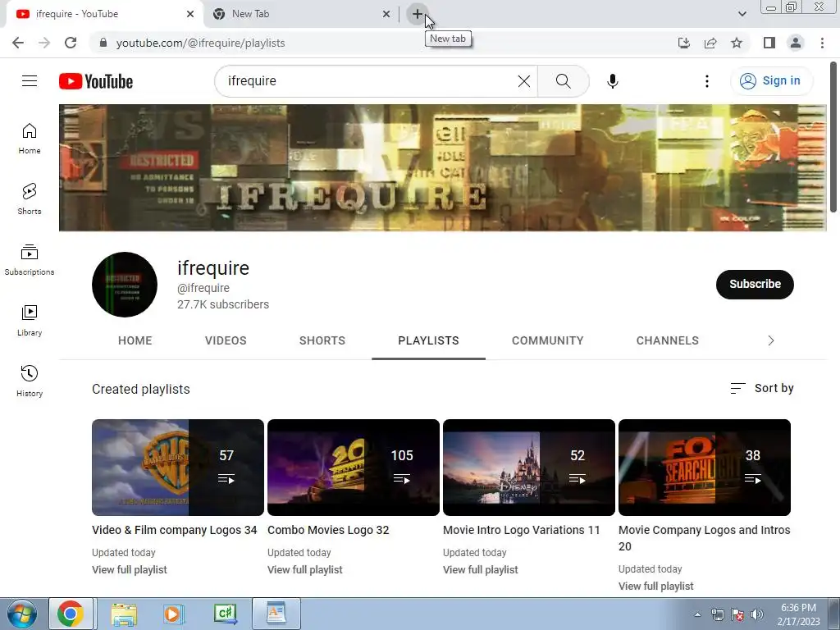Open Shorts from the sidebar
Image resolution: width=840 pixels, height=630 pixels.
pyautogui.click(x=30, y=199)
